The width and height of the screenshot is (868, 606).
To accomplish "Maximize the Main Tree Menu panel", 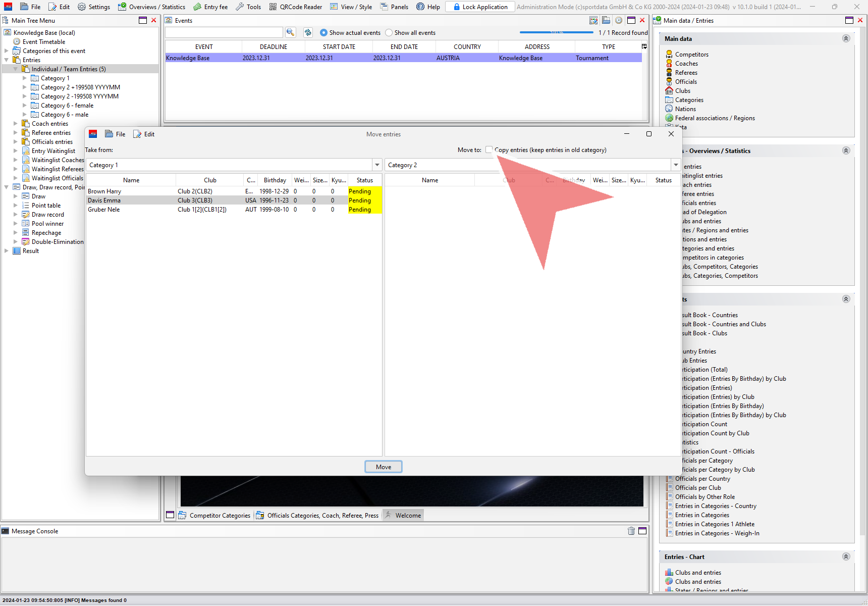I will (143, 20).
